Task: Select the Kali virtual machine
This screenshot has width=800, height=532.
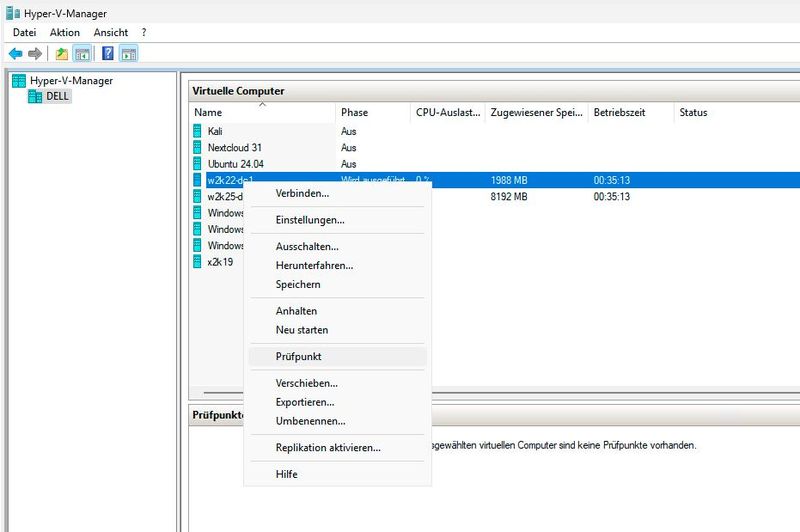Action: click(215, 131)
